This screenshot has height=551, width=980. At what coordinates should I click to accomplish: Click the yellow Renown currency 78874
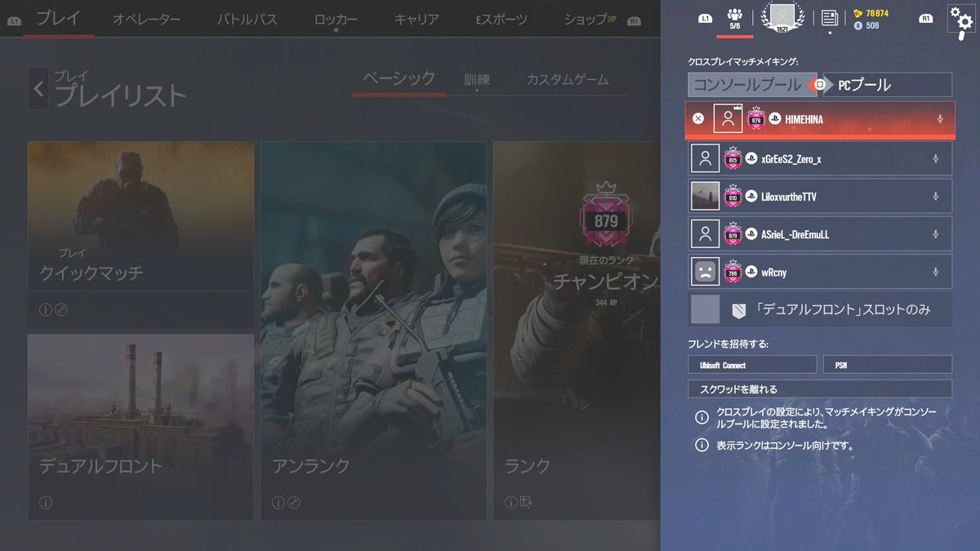point(871,13)
